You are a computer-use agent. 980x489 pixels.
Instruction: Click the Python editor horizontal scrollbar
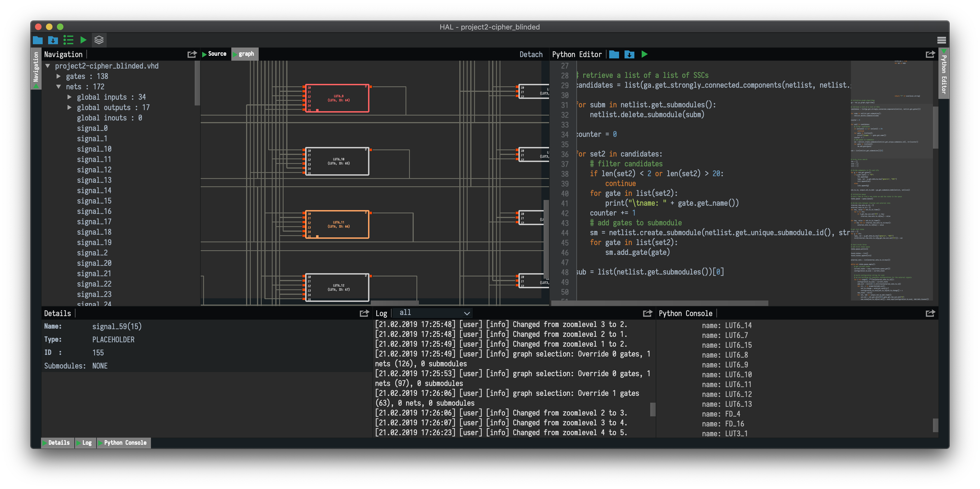tap(659, 303)
